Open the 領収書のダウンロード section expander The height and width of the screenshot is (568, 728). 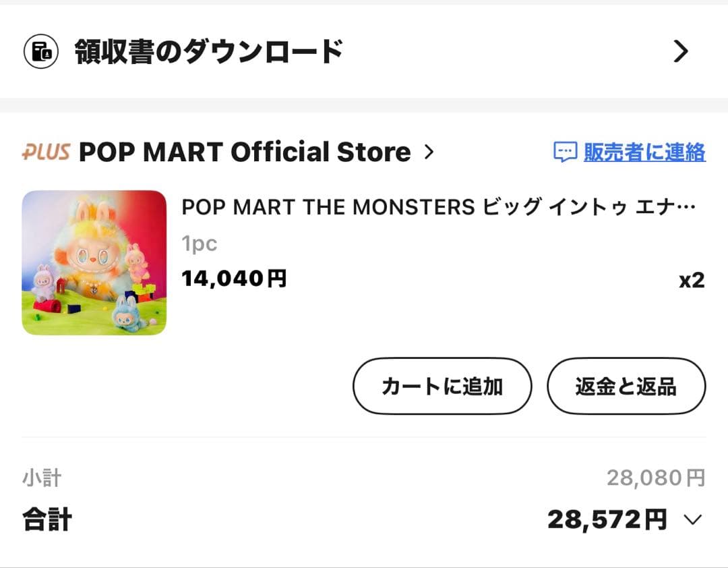point(681,51)
